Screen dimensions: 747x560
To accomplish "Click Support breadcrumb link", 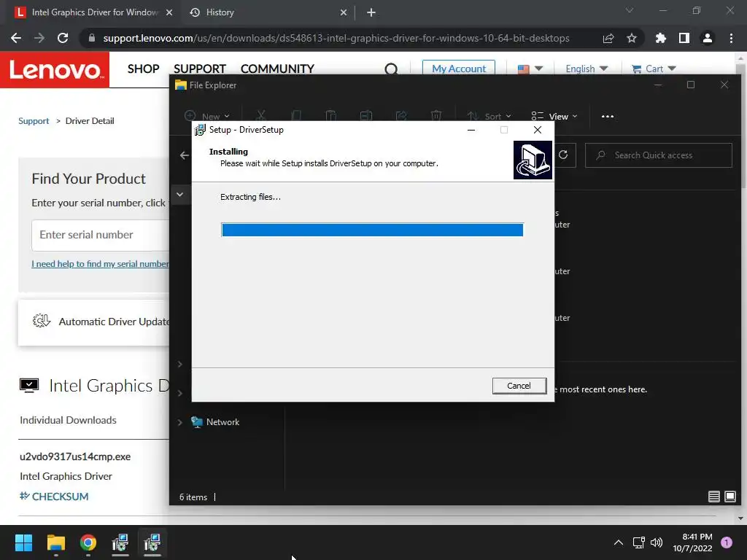I will (34, 121).
